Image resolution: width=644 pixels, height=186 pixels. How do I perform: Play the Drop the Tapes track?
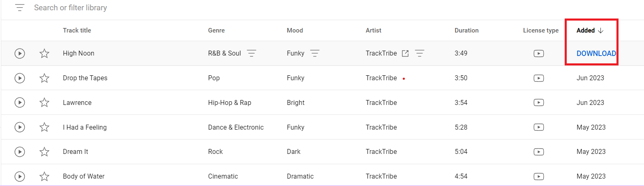20,78
